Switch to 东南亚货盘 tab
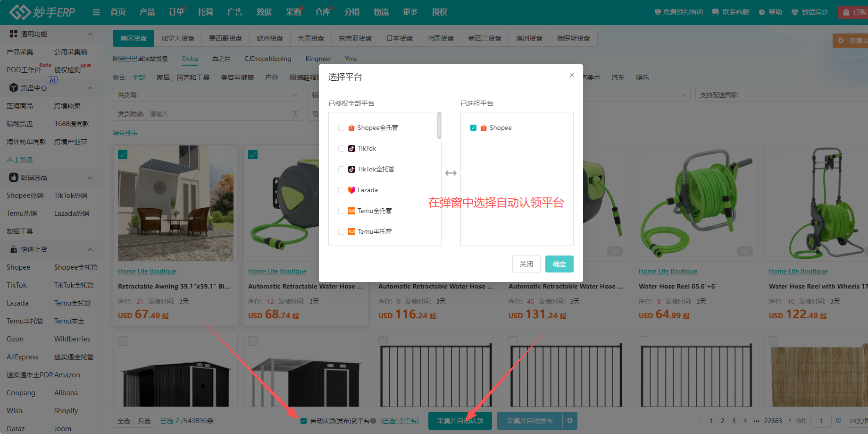 (x=355, y=38)
